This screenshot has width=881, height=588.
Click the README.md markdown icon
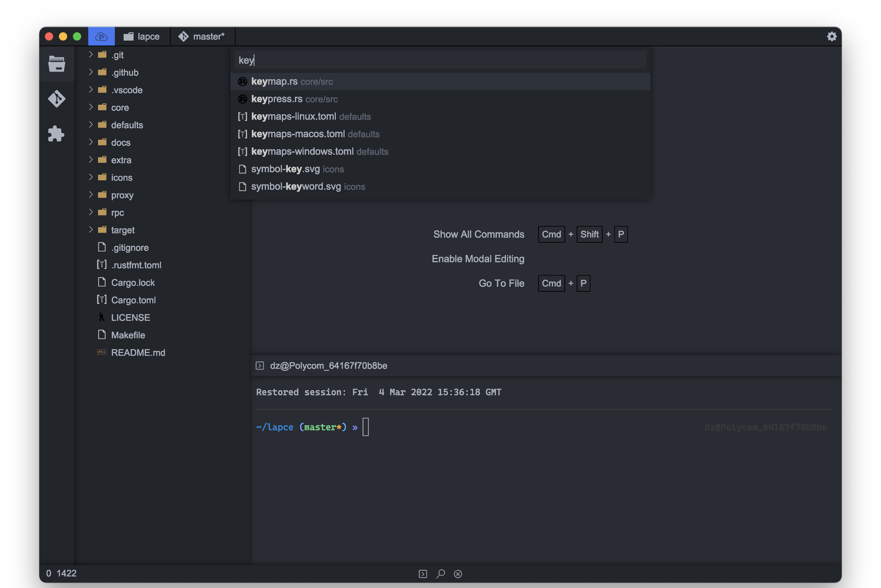pos(102,352)
